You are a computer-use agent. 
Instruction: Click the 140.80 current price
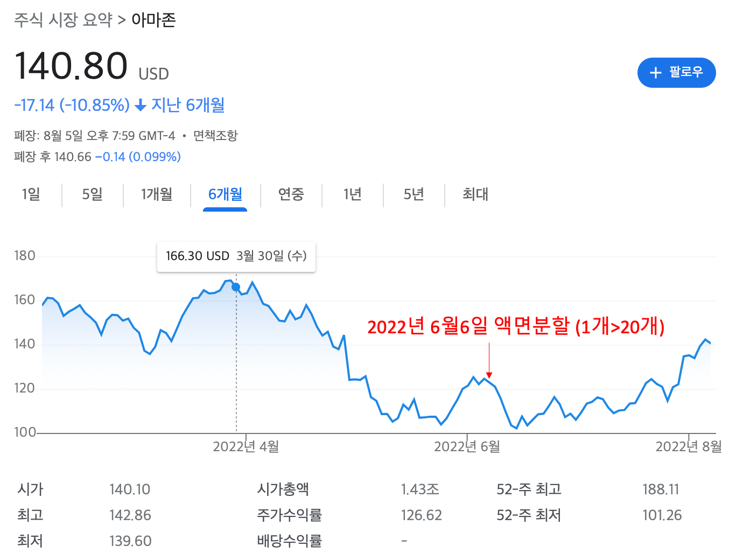71,66
